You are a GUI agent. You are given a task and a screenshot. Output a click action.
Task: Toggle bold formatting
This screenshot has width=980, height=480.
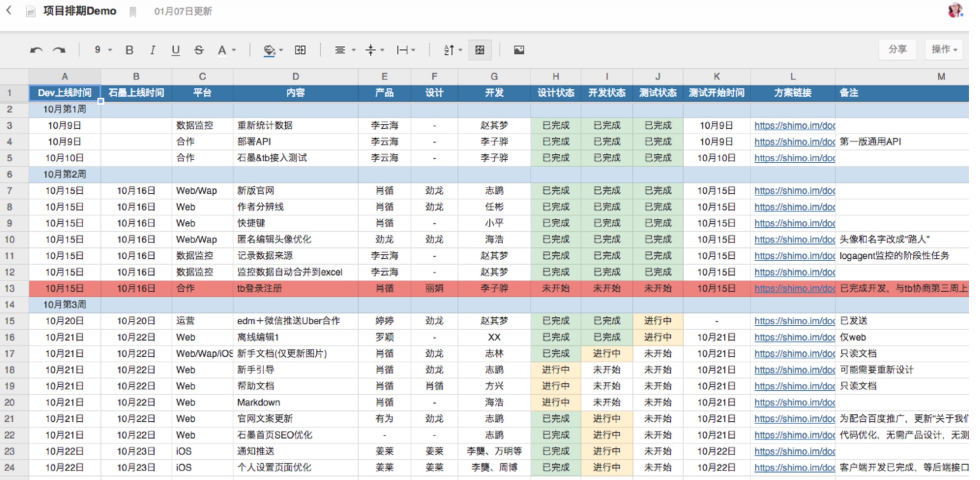point(129,50)
